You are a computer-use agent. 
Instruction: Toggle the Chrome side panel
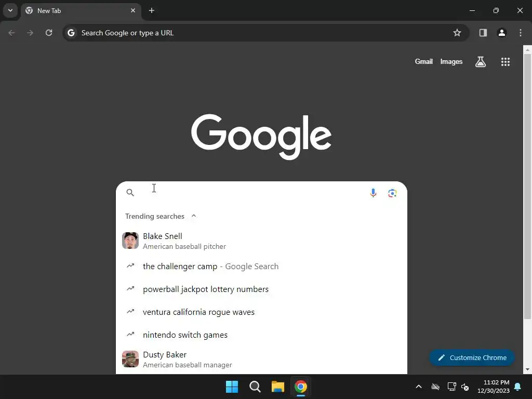(483, 33)
